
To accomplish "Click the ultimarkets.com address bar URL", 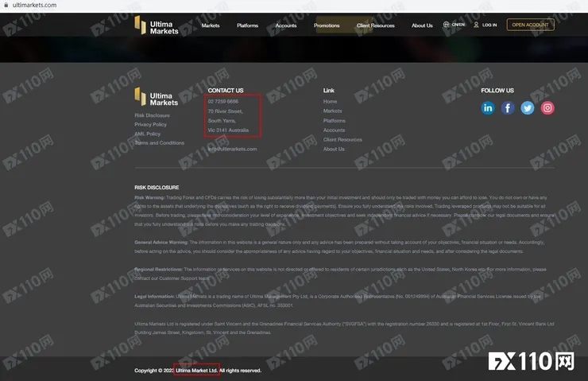I will [x=34, y=6].
